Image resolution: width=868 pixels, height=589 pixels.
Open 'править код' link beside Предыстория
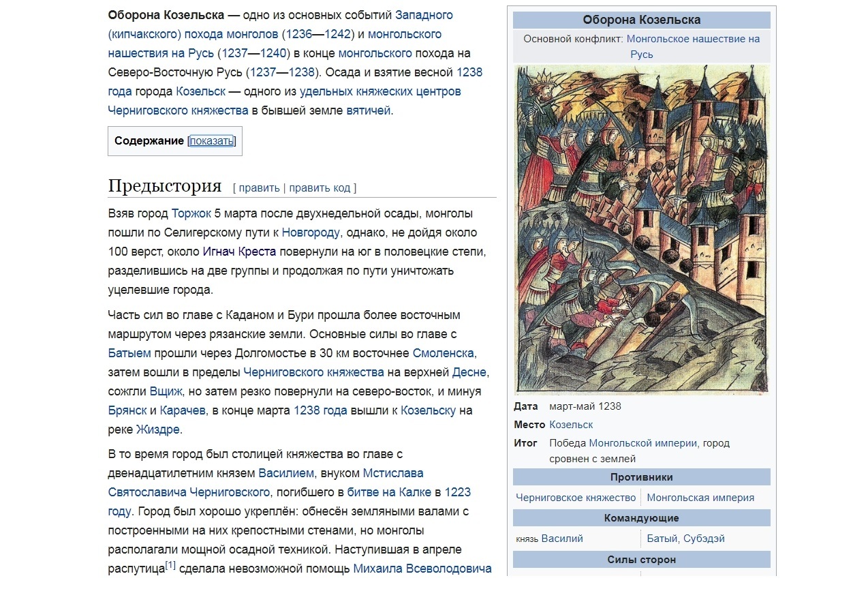coord(321,188)
